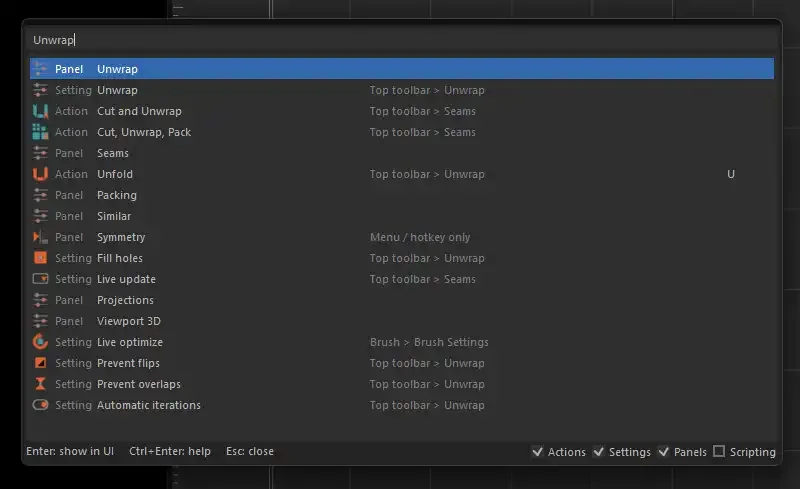
Task: Select the Seams panel result
Action: coord(402,153)
